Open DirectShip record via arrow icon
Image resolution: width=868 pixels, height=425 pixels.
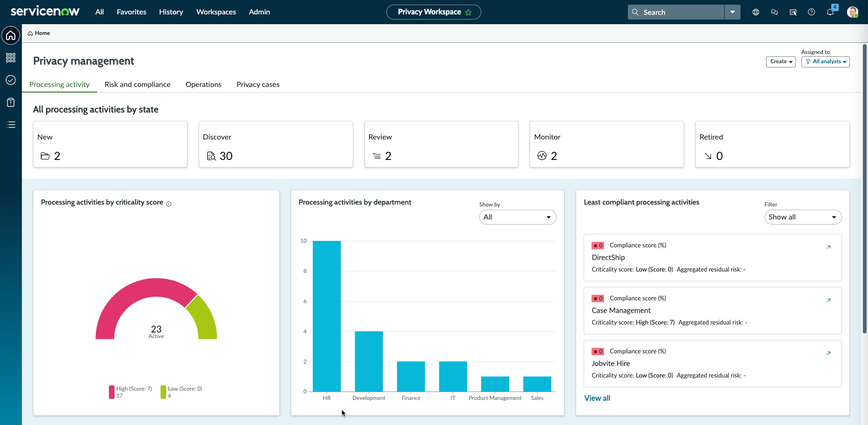click(x=828, y=247)
